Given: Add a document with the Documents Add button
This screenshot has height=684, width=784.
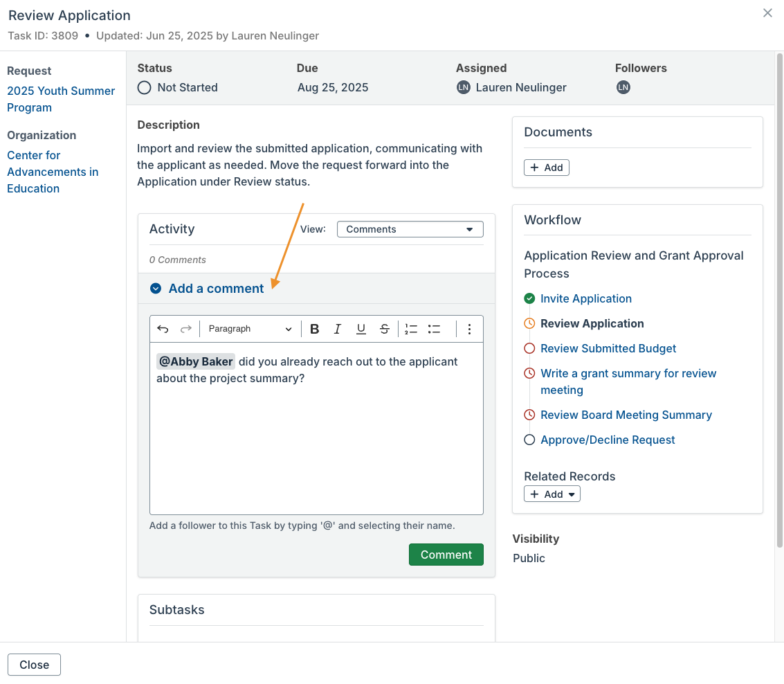Looking at the screenshot, I should [546, 167].
